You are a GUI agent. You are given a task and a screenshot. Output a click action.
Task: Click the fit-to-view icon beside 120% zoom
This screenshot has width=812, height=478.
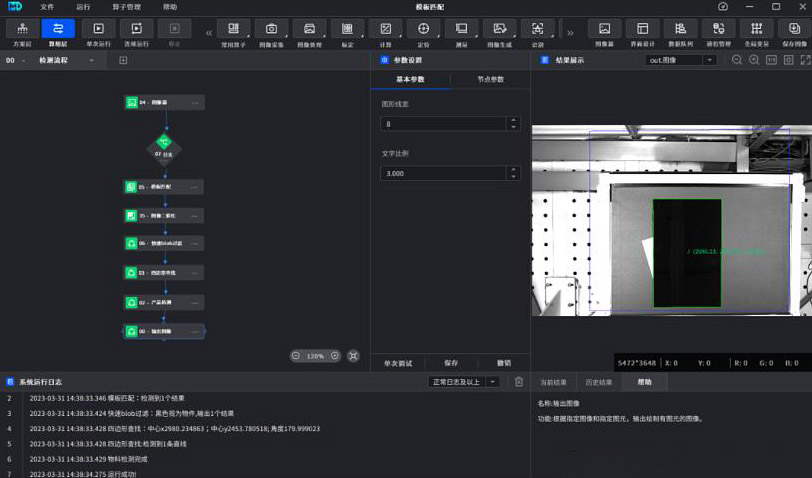353,355
